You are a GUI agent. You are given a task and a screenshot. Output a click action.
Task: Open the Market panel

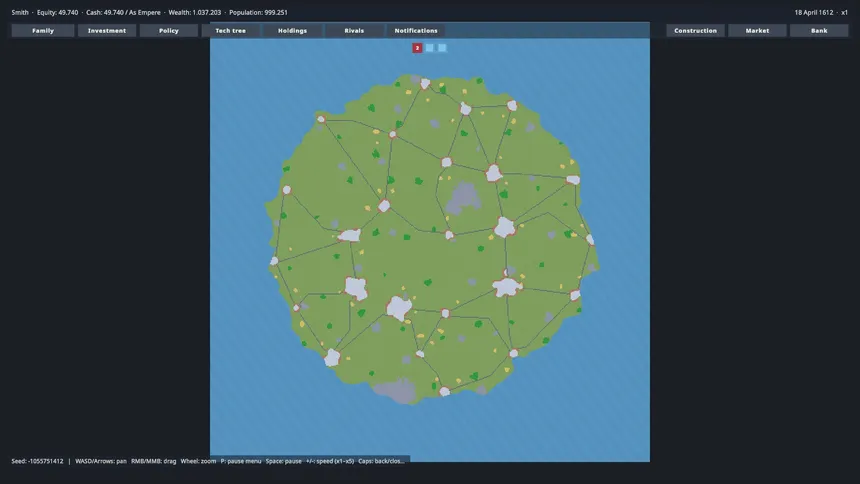(757, 31)
